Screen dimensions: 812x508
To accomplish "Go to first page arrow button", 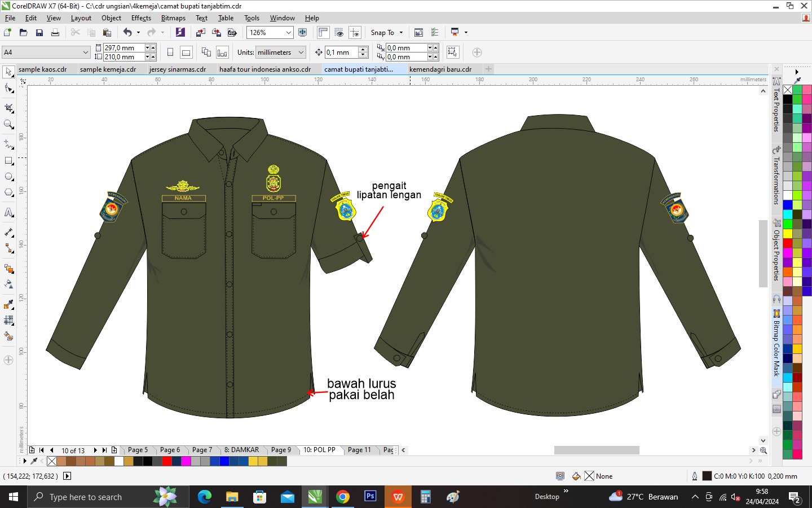I will click(x=42, y=450).
